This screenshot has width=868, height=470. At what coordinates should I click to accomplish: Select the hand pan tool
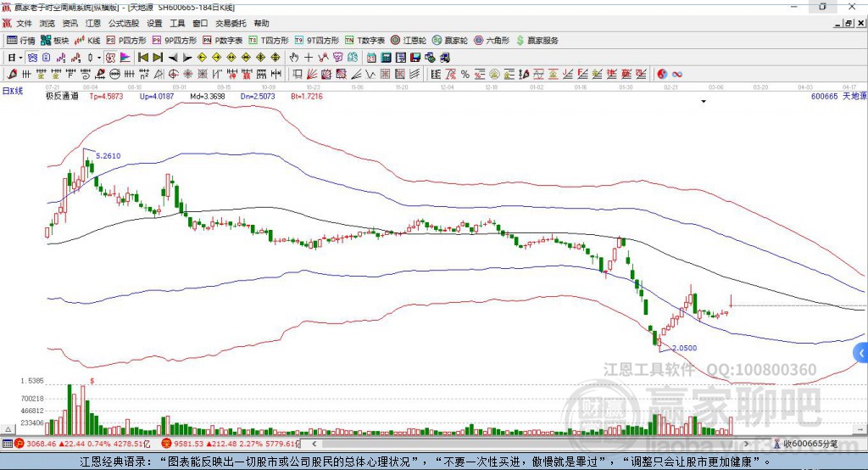point(294,58)
